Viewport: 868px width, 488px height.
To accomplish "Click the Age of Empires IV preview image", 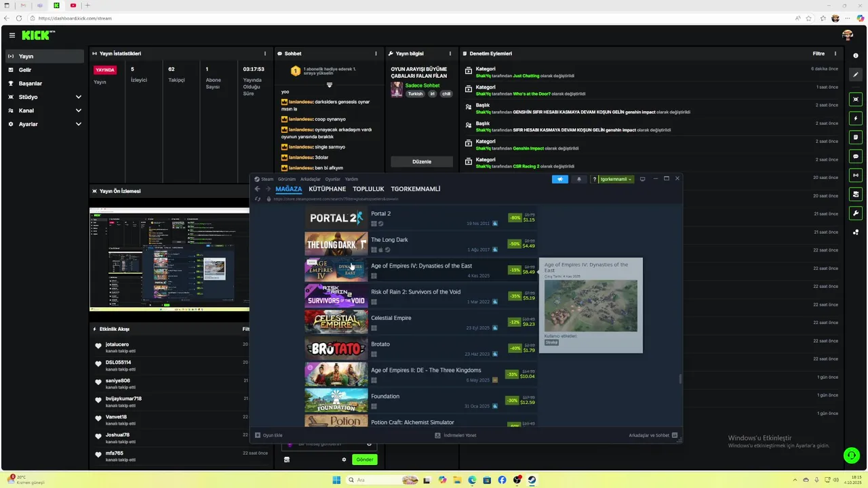I will pos(591,306).
